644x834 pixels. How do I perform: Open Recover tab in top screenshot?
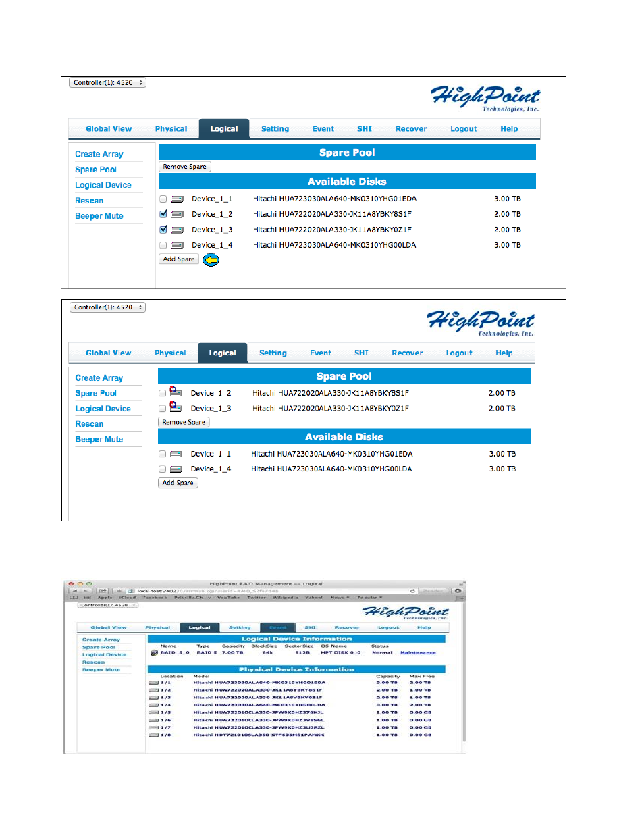[x=411, y=129]
